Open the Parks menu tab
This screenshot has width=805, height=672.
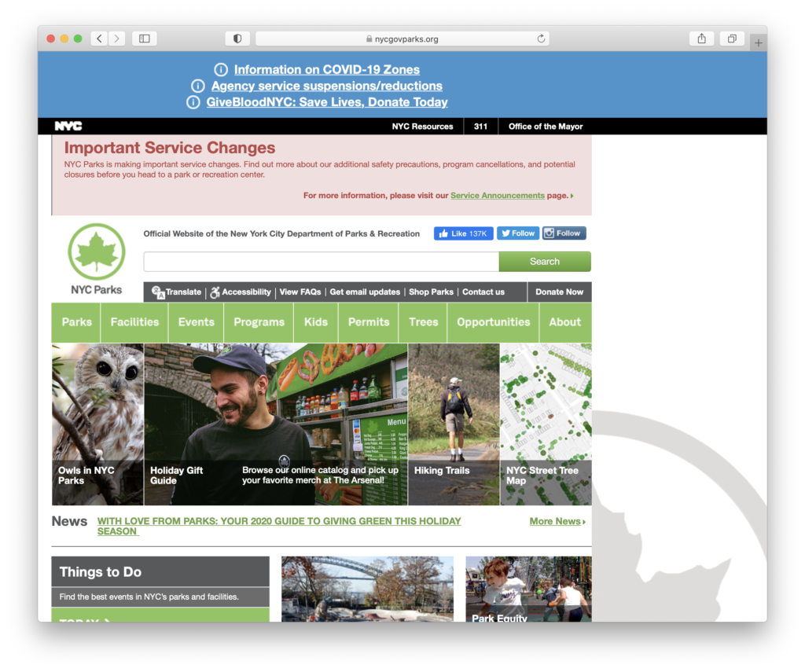click(76, 322)
